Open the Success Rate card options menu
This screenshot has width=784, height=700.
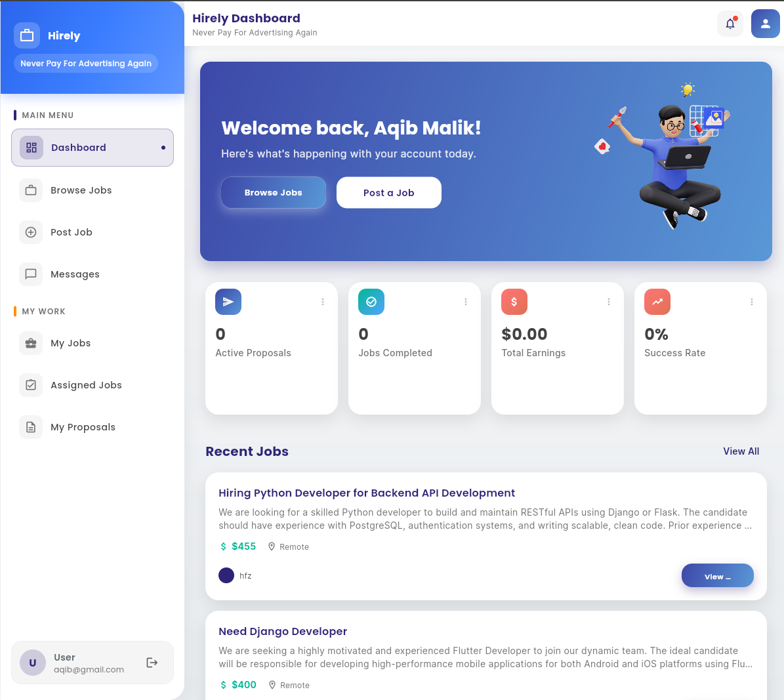coord(752,302)
